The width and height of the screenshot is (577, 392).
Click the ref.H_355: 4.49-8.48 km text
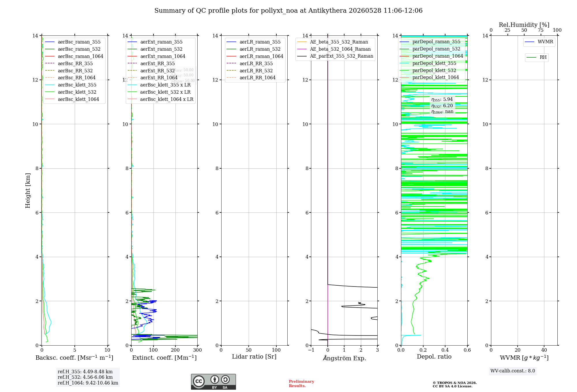point(85,372)
